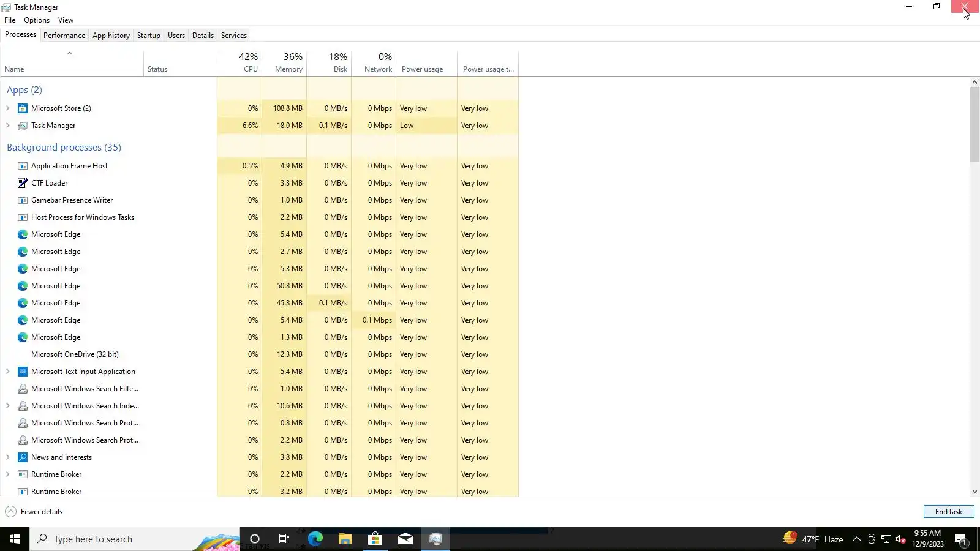Viewport: 980px width, 551px height.
Task: Select the Apps (2) heading
Action: (24, 90)
